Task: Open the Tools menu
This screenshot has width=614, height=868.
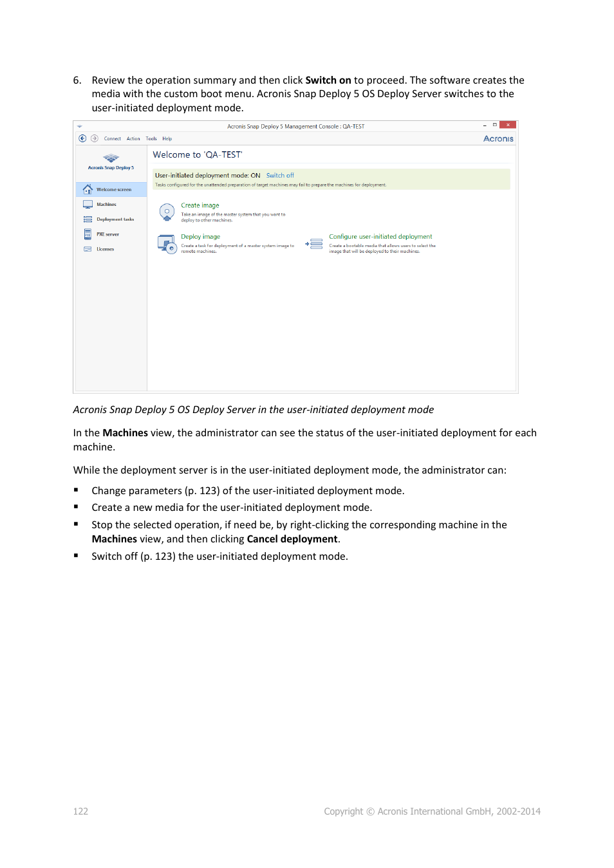Action: click(x=151, y=139)
